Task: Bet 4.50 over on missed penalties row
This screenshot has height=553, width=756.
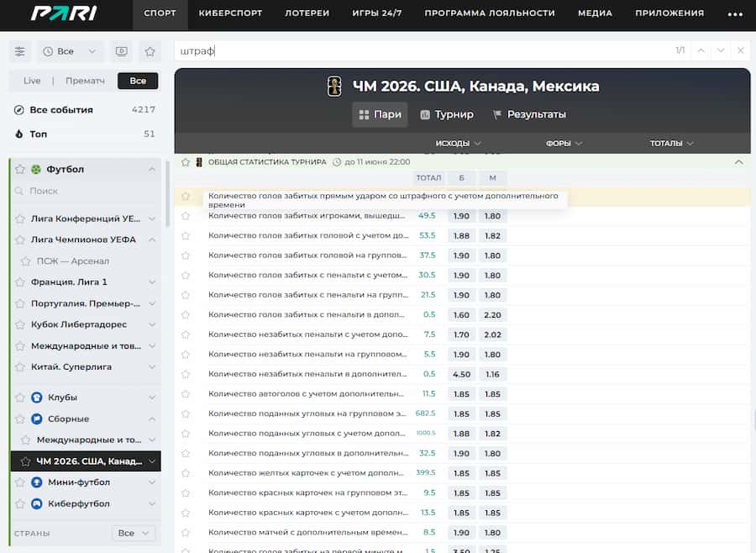Action: 461,374
